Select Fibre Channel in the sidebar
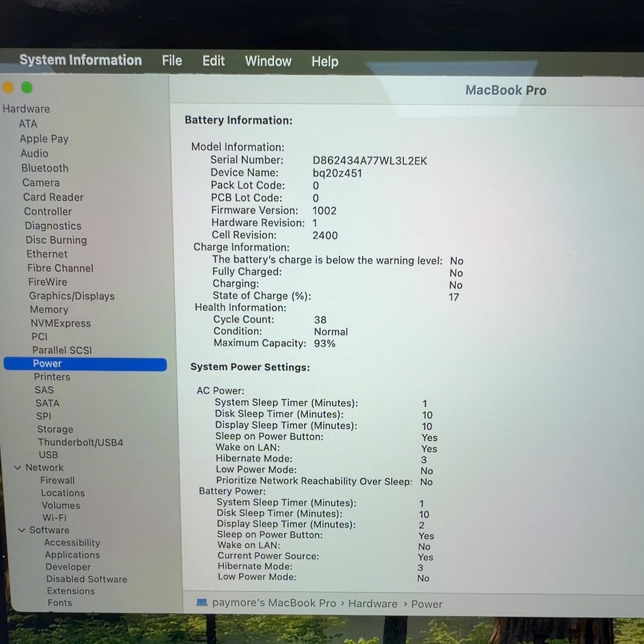This screenshot has height=644, width=644. 61,268
